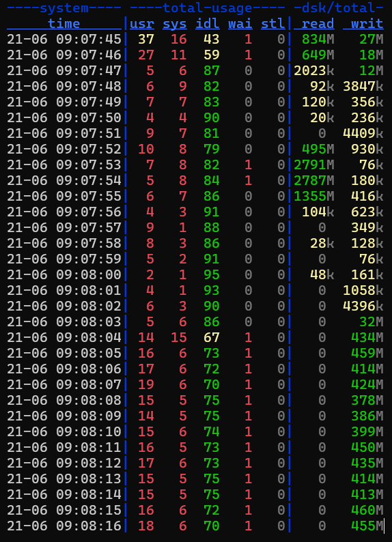Select timestamp 21-06 09:08:00
This screenshot has height=542, width=392.
[x=64, y=274]
